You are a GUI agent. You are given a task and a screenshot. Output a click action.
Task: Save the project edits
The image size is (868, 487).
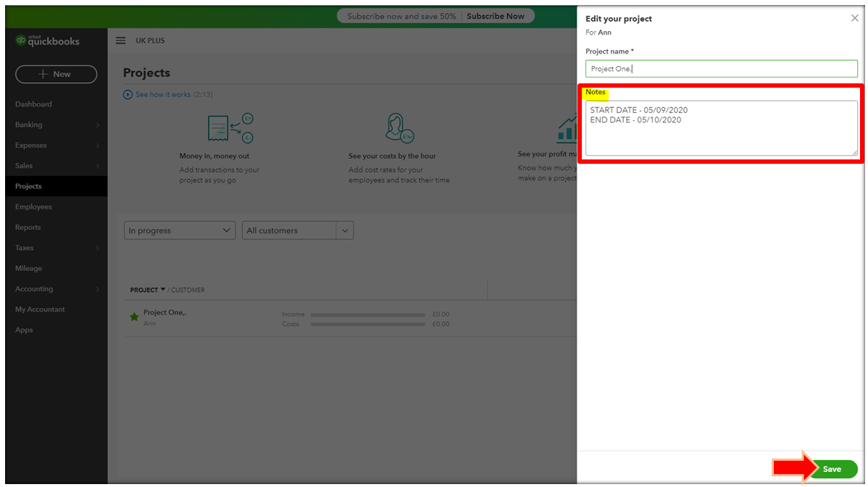[832, 469]
